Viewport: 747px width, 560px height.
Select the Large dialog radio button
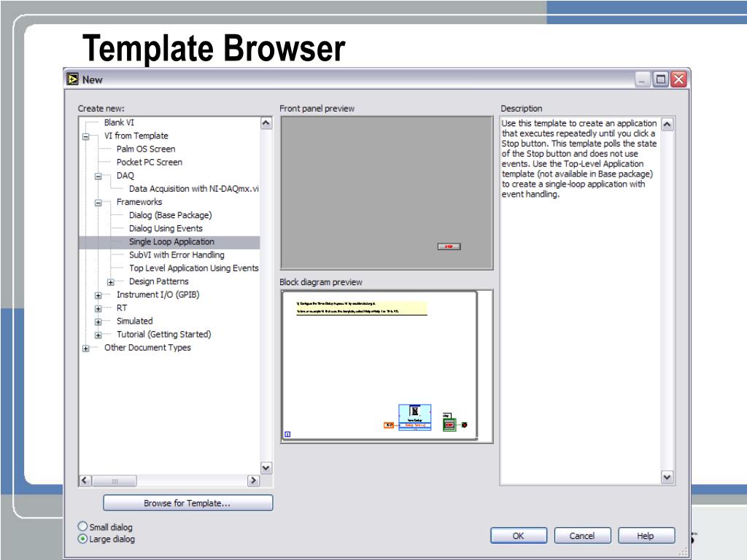click(82, 539)
